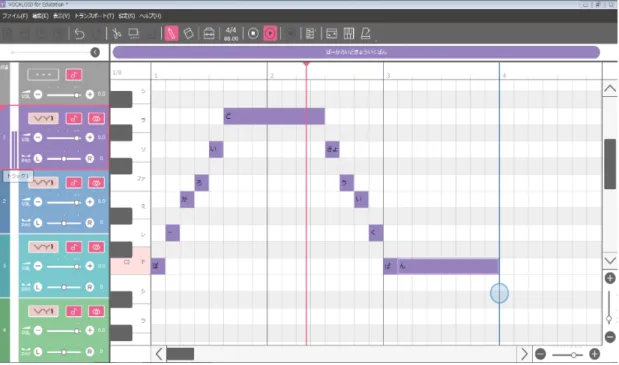Click the metronome icon in toolbar

[x=366, y=34]
